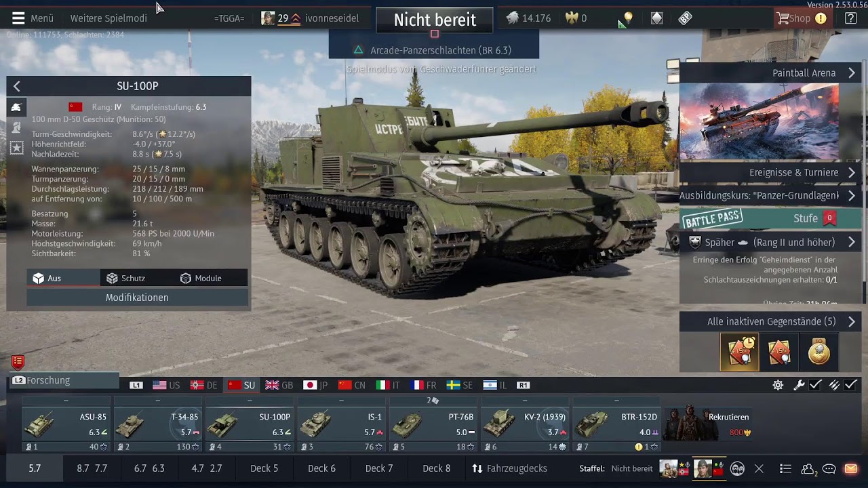Select the CN nation tab

click(352, 385)
